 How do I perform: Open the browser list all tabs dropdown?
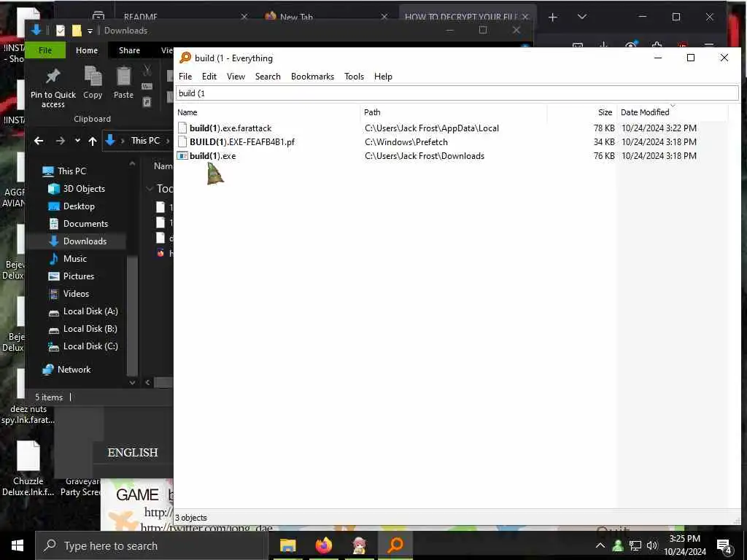tap(581, 17)
